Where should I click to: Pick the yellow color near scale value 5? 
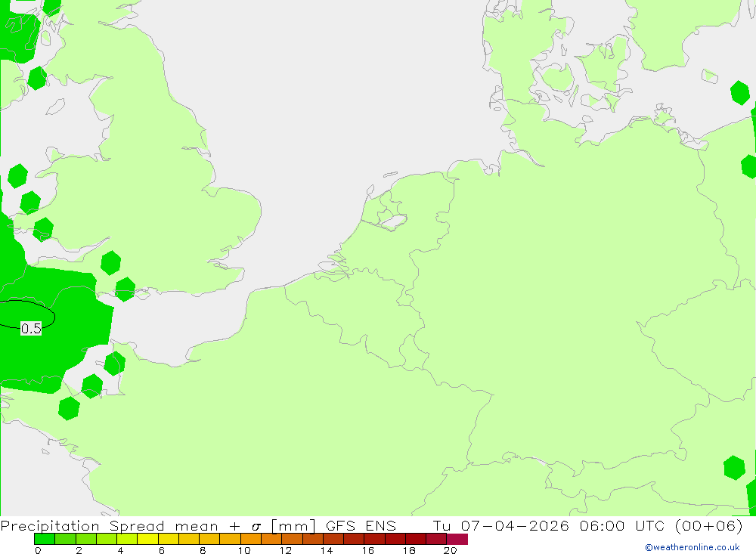point(147,539)
